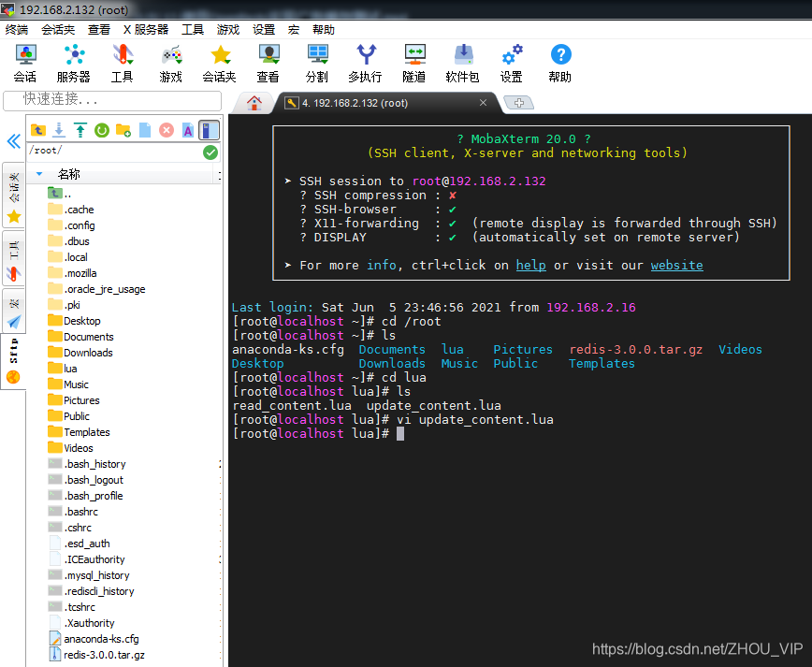Image resolution: width=812 pixels, height=667 pixels.
Task: Open the 工具 menu in menu bar
Action: point(193,30)
